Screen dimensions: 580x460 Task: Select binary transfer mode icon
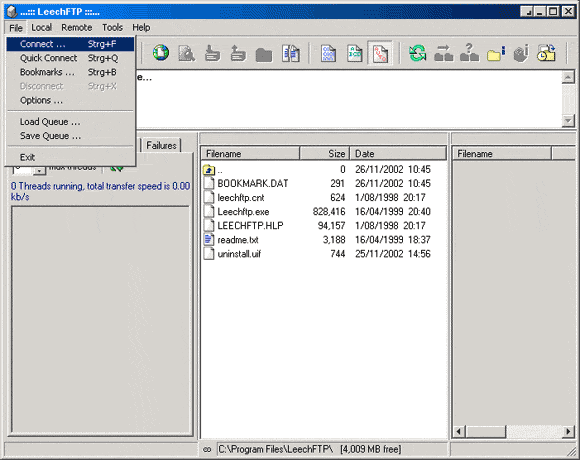click(x=328, y=53)
